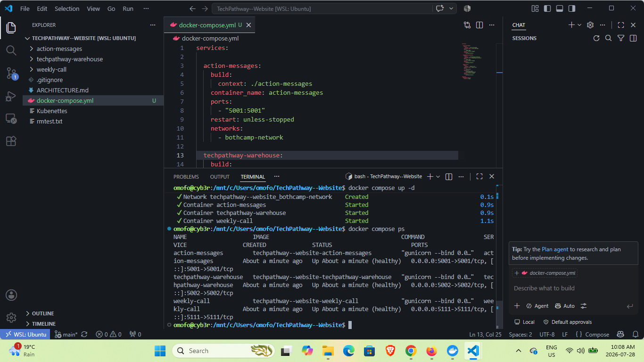Toggle Panel layout icon in title bar
The width and height of the screenshot is (644, 362).
pos(560,8)
